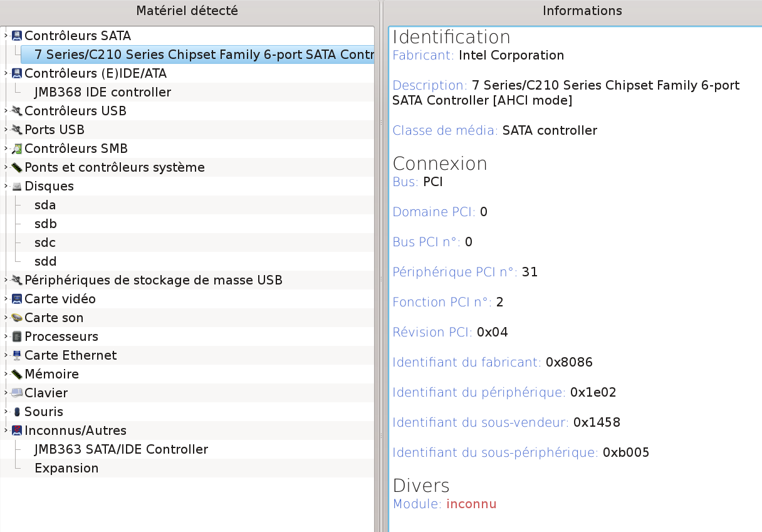Screen dimensions: 762x532
Task: Select the sda disk entry
Action: pos(45,205)
